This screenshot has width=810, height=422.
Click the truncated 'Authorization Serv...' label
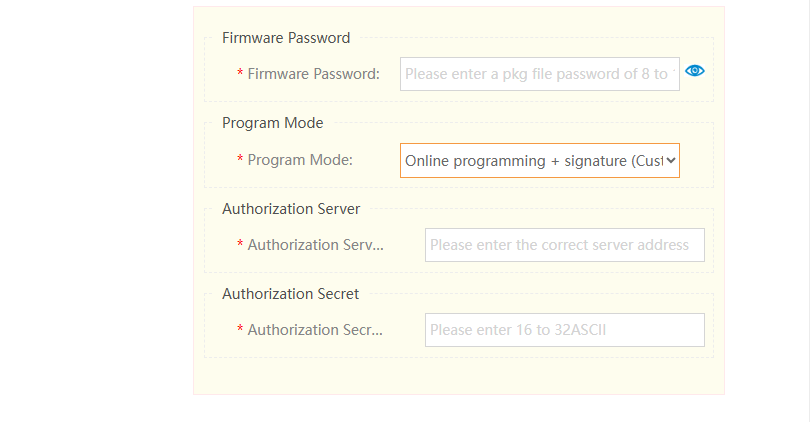tap(316, 245)
